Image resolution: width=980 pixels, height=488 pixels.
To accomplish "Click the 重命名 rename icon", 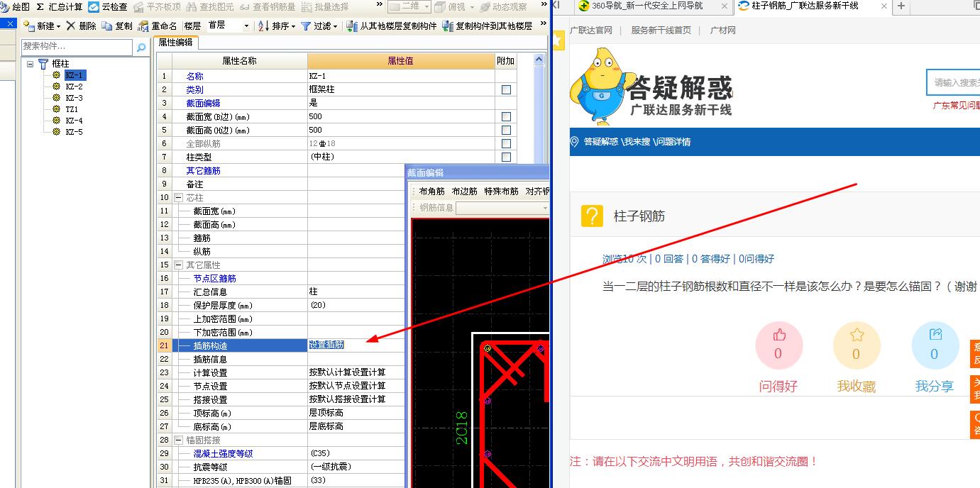I will 143,26.
